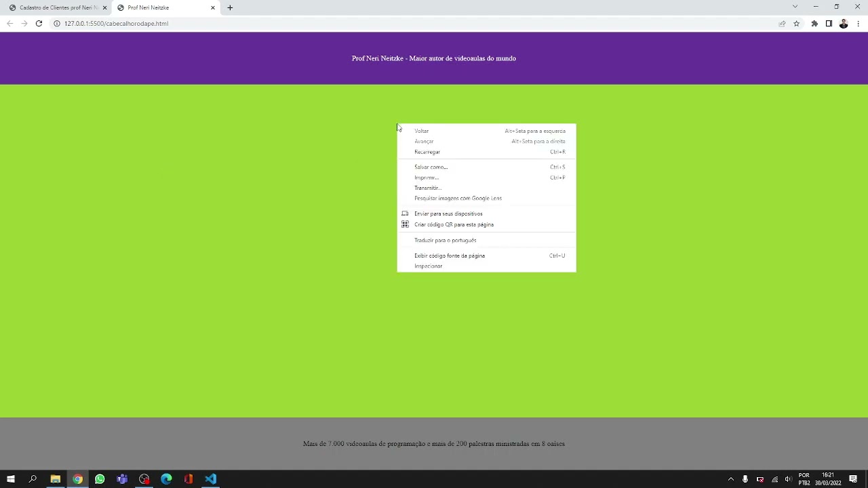Viewport: 868px width, 488px height.
Task: Open the notification center icon
Action: pyautogui.click(x=854, y=479)
